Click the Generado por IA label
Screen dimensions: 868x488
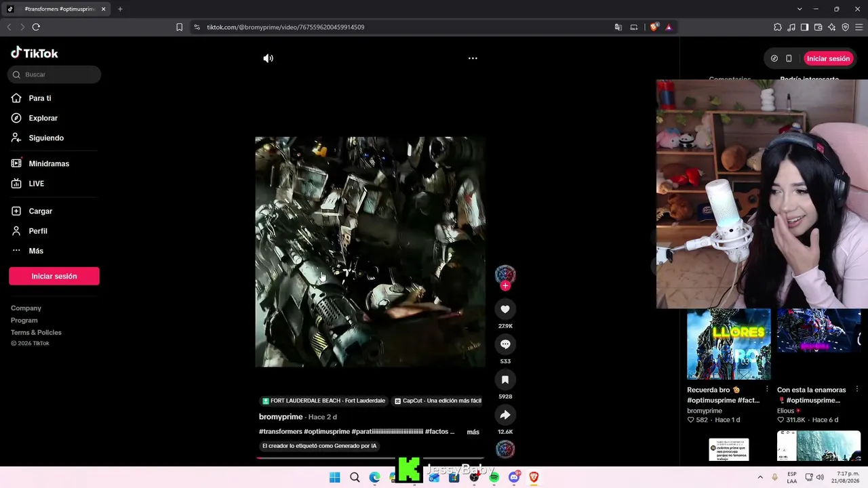[x=319, y=446]
